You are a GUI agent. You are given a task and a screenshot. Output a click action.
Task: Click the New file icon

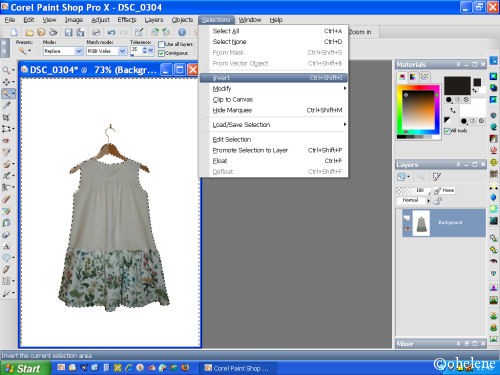pyautogui.click(x=14, y=32)
